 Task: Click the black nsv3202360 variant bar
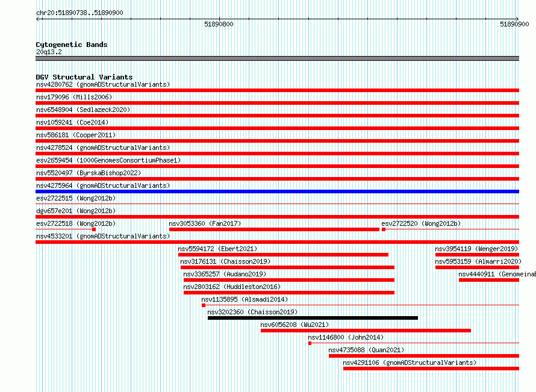(x=313, y=318)
